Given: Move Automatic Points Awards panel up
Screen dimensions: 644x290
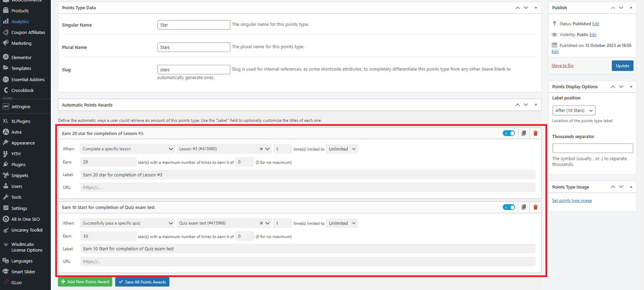Looking at the screenshot, I should coord(518,105).
